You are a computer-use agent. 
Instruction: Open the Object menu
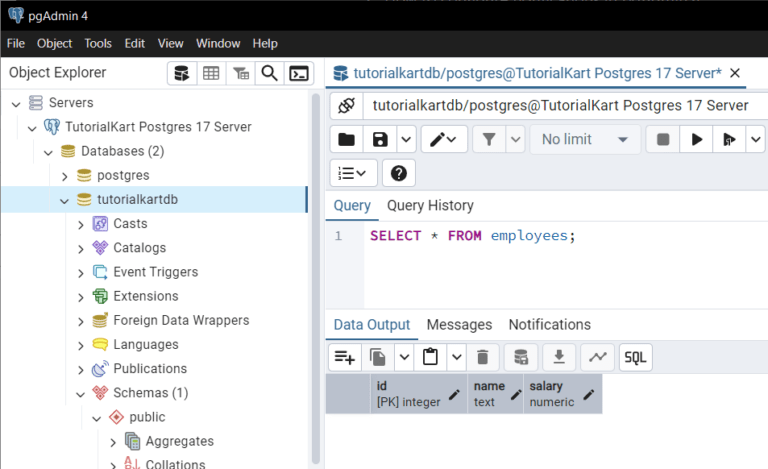tap(54, 44)
